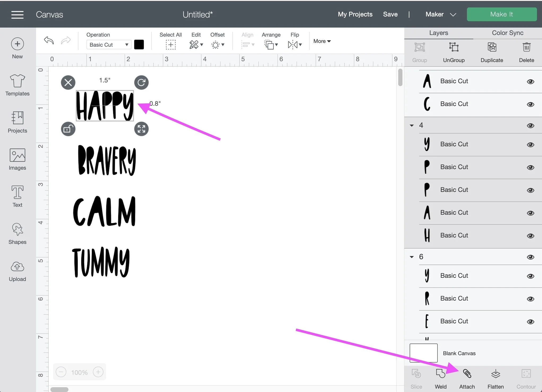Click the UnGroup icon
This screenshot has height=392, width=542.
pos(454,48)
